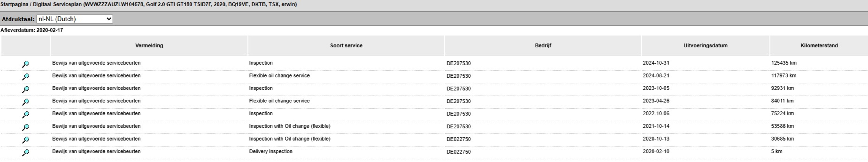Viewport: 868px width, 162px height.
Task: Show details of Delivery inspection entry
Action: pos(26,153)
